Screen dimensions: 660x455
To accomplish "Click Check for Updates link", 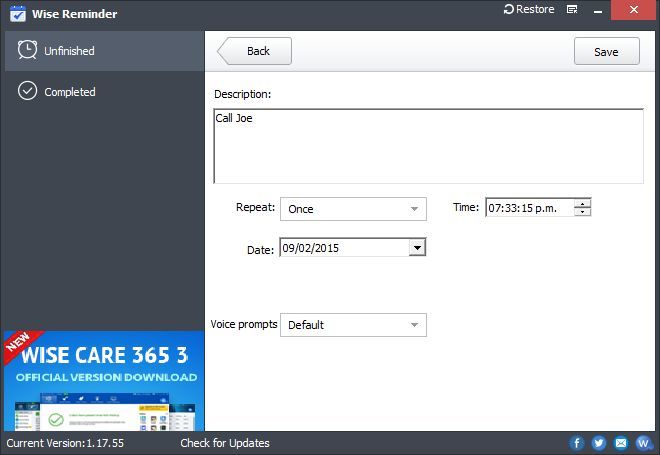I will tap(225, 443).
